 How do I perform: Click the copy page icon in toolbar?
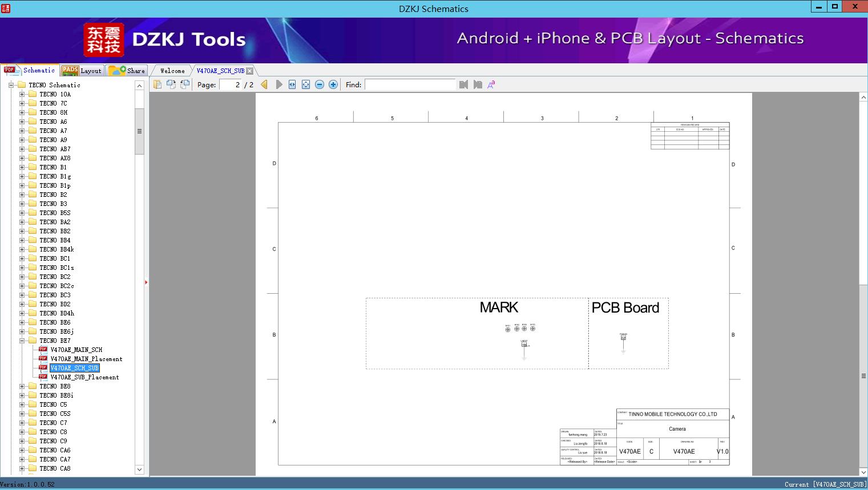click(x=158, y=84)
